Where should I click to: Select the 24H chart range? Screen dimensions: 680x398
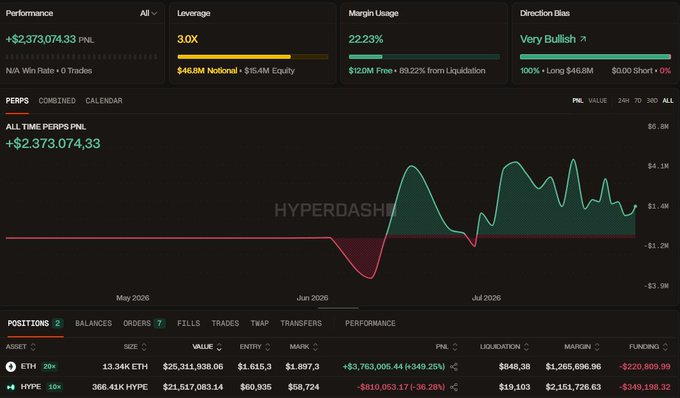[x=623, y=101]
